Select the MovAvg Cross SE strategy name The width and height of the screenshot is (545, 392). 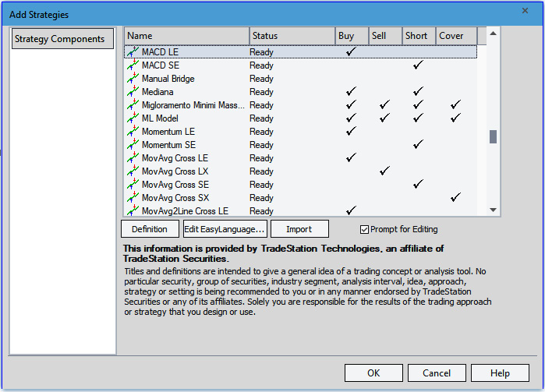(x=175, y=184)
